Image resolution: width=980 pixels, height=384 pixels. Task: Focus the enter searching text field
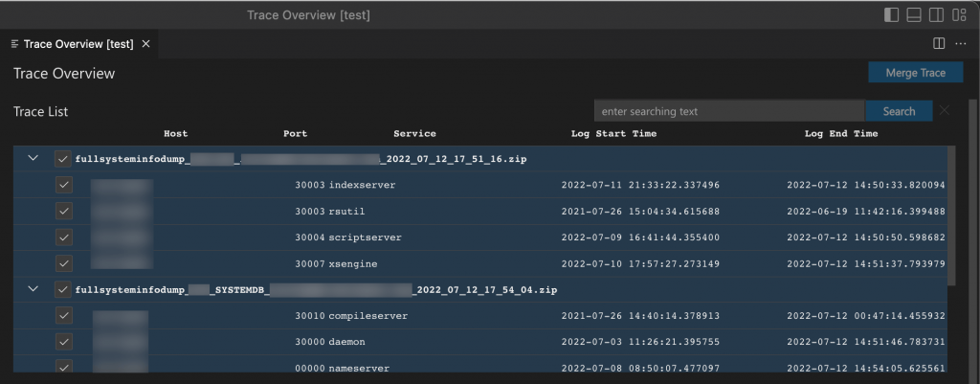coord(729,111)
